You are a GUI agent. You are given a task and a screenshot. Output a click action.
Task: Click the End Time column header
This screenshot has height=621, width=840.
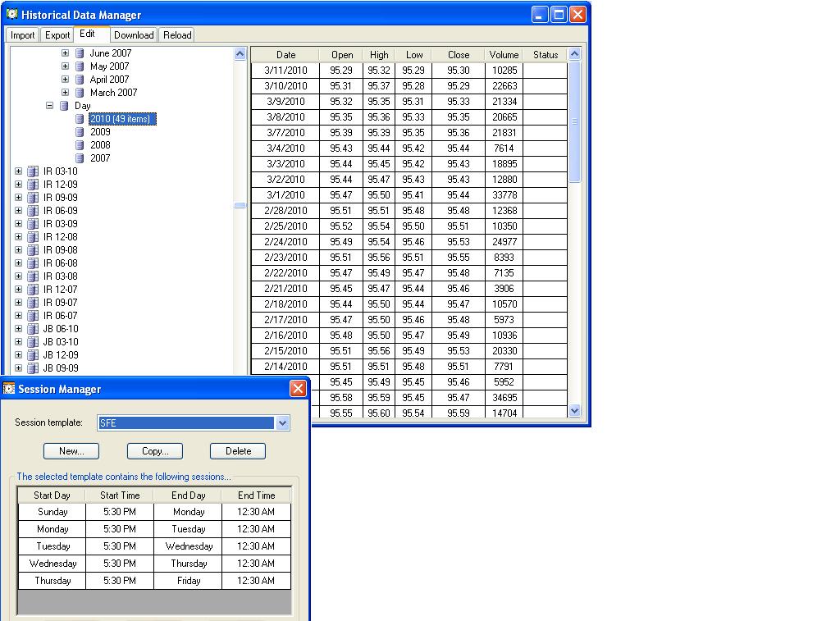[257, 495]
